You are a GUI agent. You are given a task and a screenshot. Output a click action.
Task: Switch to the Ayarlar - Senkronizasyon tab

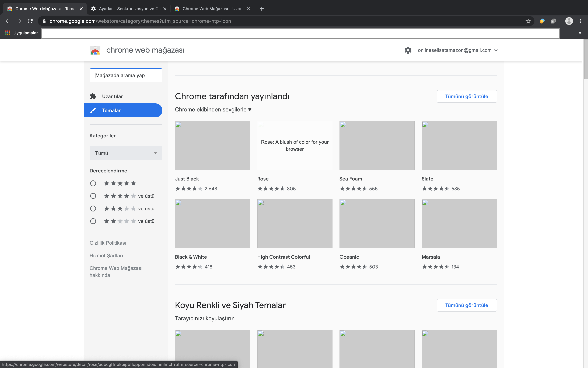point(129,9)
